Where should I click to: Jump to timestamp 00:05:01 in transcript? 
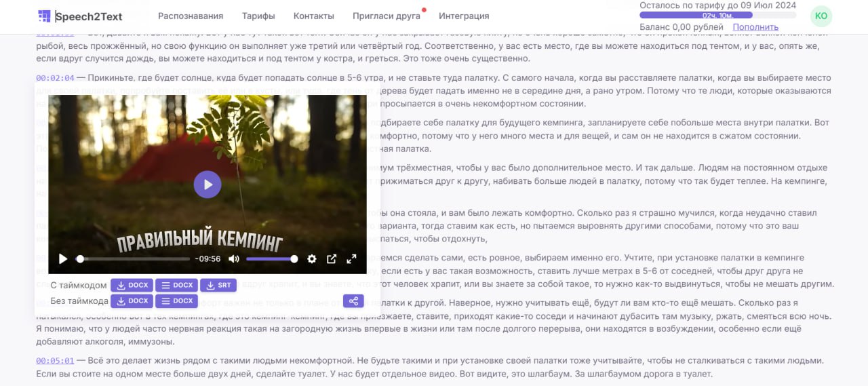[55, 360]
